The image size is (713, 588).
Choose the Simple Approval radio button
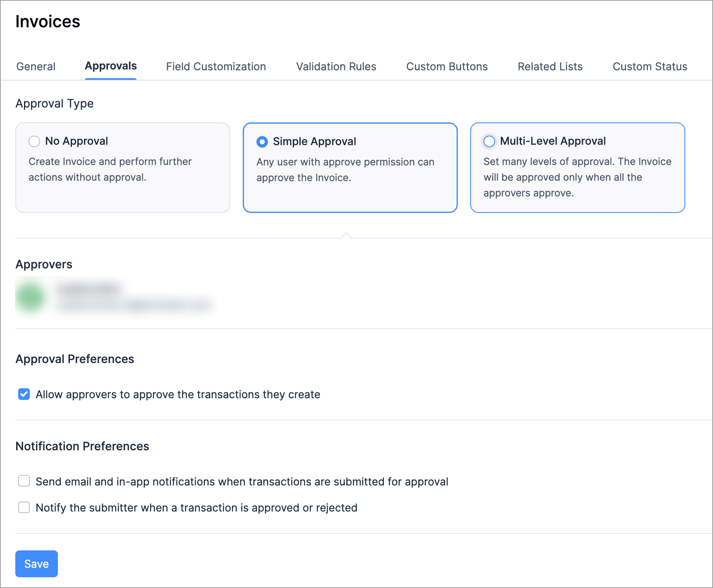pyautogui.click(x=262, y=142)
